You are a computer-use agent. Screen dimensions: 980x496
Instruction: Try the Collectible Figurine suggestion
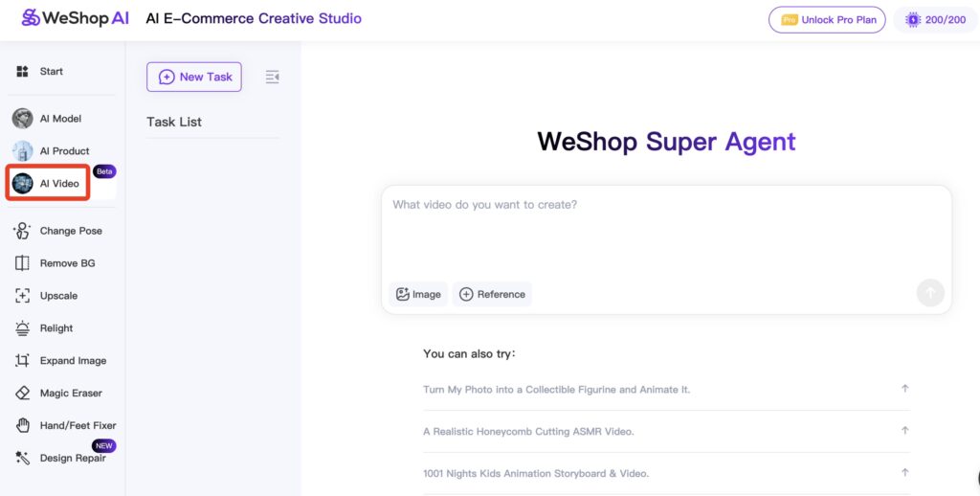point(556,389)
